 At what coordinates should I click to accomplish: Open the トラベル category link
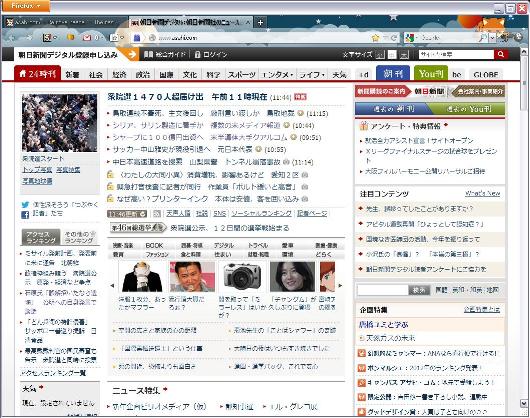pos(258,246)
